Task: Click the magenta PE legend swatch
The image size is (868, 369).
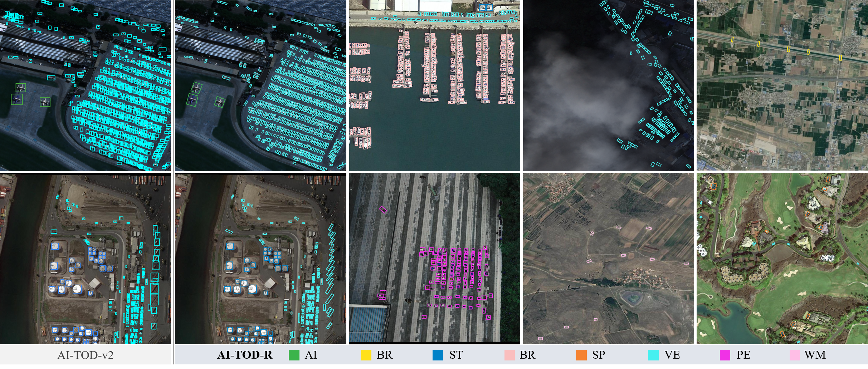Action: [x=725, y=355]
